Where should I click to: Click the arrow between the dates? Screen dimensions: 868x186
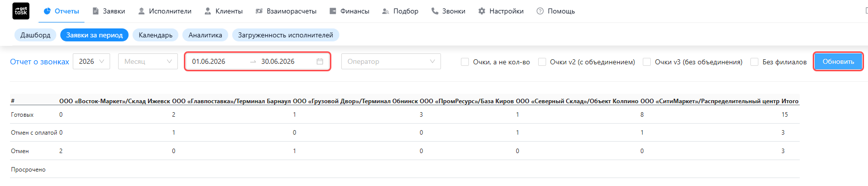point(253,61)
